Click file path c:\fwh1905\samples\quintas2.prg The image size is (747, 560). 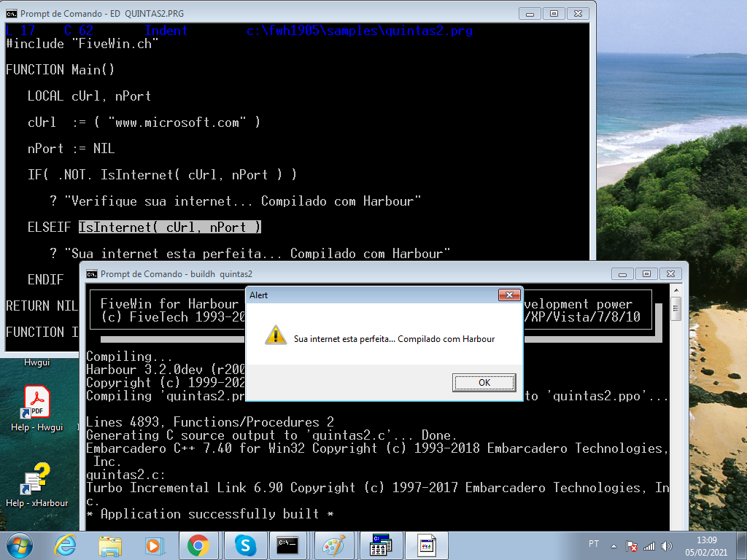360,31
